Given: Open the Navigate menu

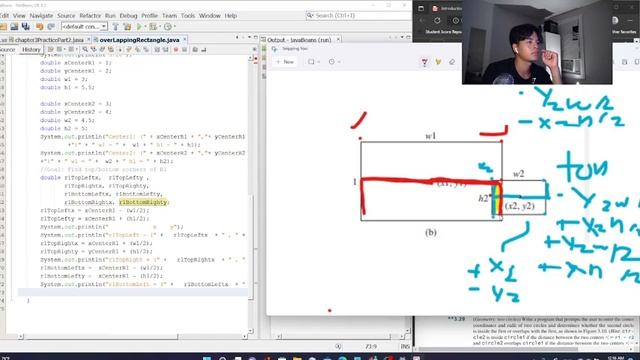Looking at the screenshot, I should (41, 16).
